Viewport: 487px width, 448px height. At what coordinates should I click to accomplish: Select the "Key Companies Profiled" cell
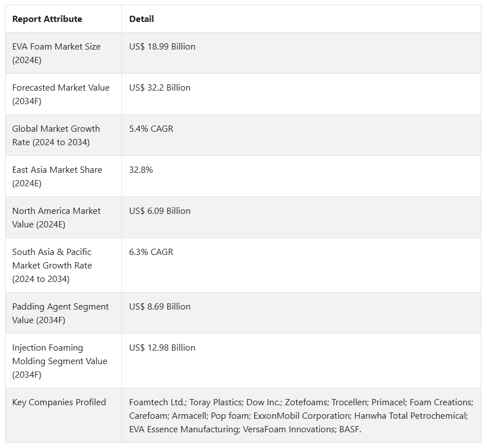(x=59, y=402)
